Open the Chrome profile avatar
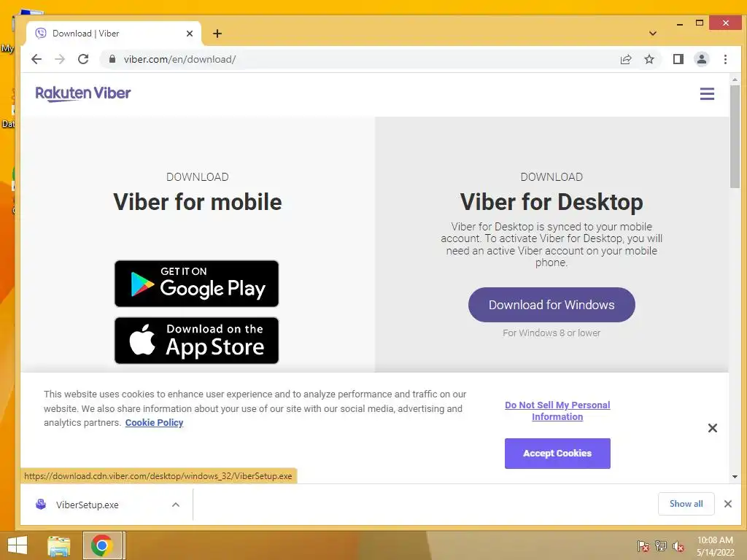This screenshot has height=560, width=747. click(x=701, y=59)
